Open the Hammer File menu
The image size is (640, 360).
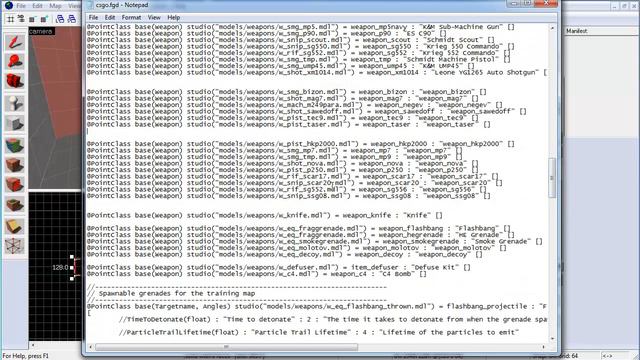click(21, 6)
